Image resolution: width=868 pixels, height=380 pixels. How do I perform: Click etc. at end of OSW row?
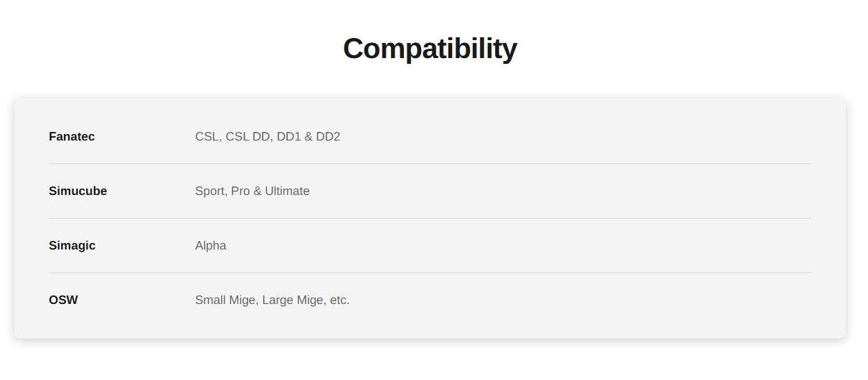point(339,300)
